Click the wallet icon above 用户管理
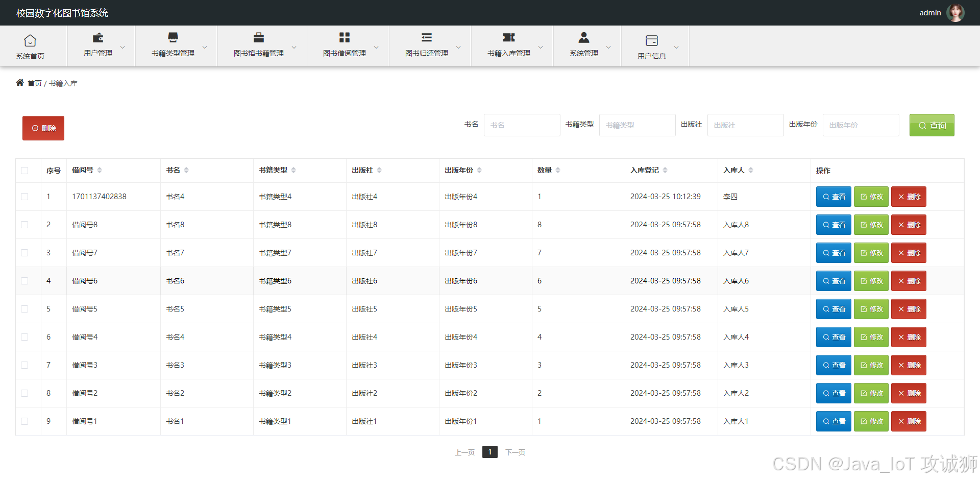Screen dimensions: 980x480 98,37
